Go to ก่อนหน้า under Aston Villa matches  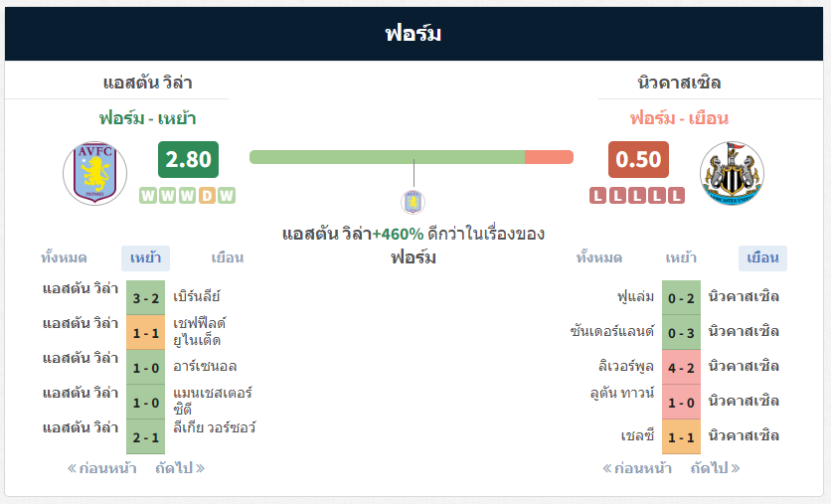101,468
